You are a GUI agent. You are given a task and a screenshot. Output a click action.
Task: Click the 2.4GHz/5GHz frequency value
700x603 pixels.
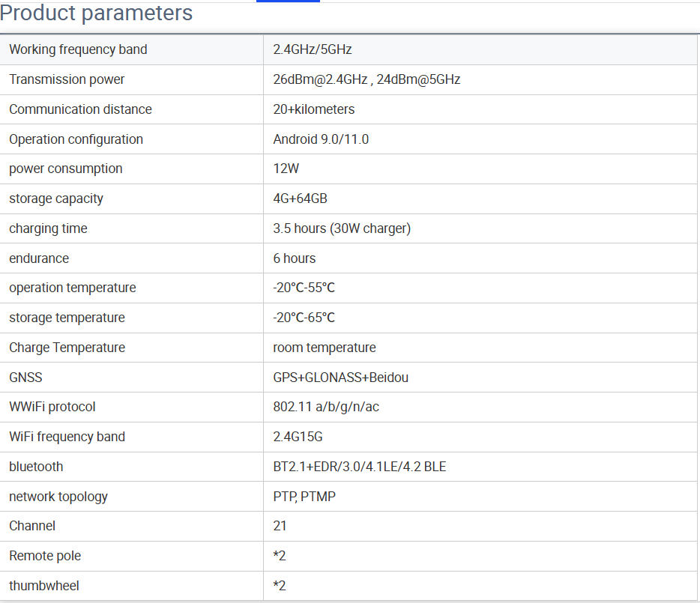click(x=313, y=49)
